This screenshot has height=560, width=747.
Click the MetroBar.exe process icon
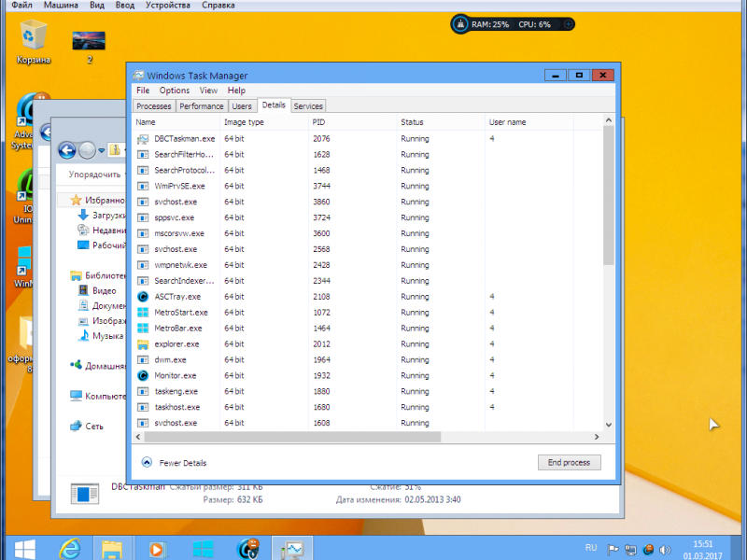pyautogui.click(x=143, y=329)
